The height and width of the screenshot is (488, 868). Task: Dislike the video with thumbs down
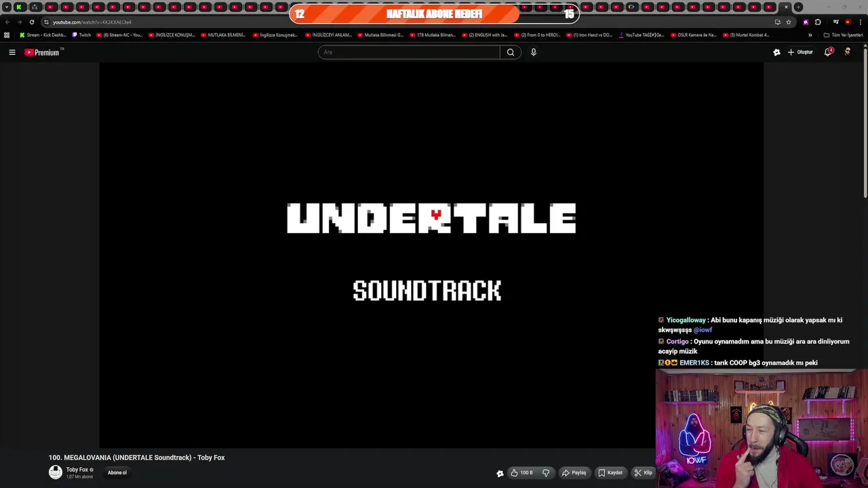tap(546, 472)
